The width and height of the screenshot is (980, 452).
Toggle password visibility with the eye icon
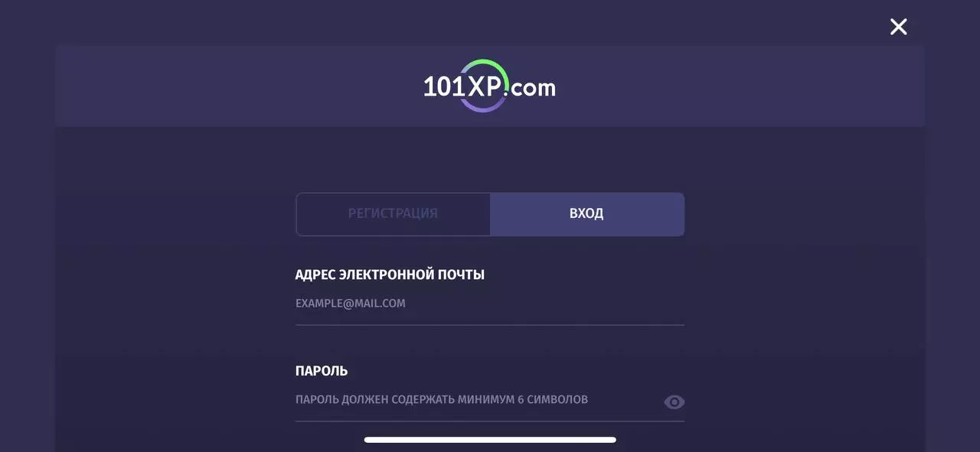[674, 402]
